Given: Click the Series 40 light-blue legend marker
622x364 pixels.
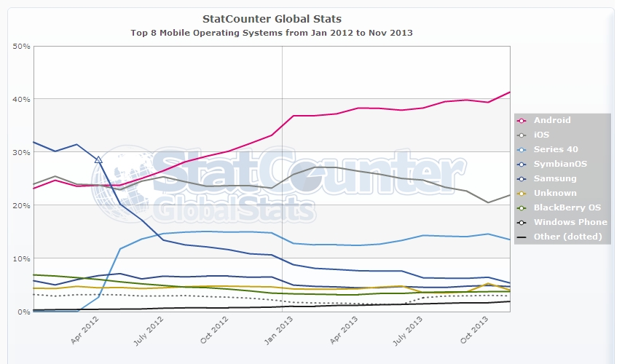Looking at the screenshot, I should click(x=521, y=149).
